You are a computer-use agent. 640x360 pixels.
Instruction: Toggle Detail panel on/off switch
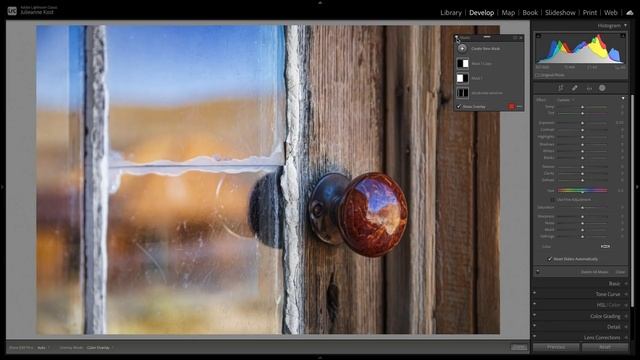tap(535, 325)
